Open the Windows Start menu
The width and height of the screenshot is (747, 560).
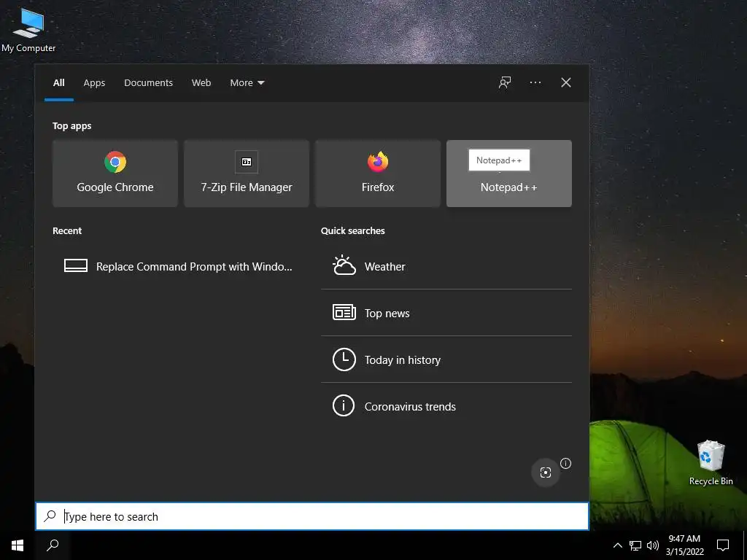pyautogui.click(x=18, y=545)
